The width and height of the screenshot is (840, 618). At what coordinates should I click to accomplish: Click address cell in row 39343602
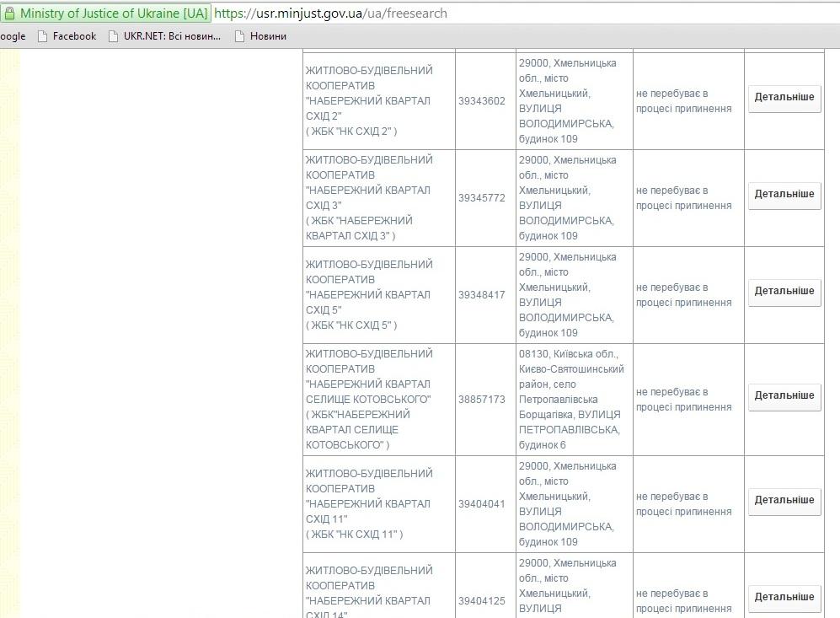click(575, 101)
